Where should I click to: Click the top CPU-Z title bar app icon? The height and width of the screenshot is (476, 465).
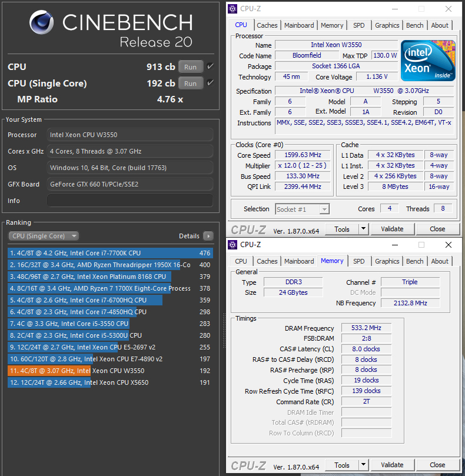[x=232, y=9]
